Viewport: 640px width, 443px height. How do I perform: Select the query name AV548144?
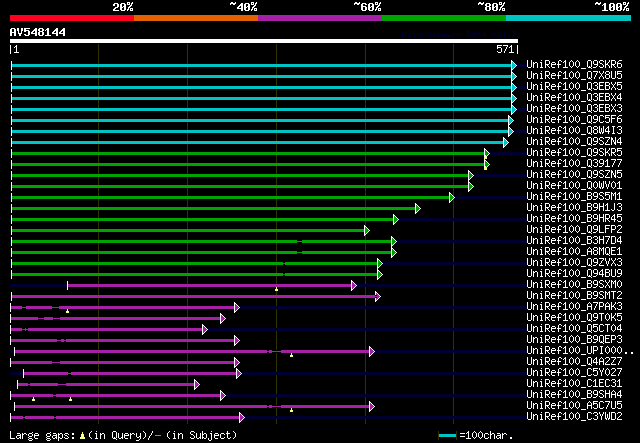point(38,32)
